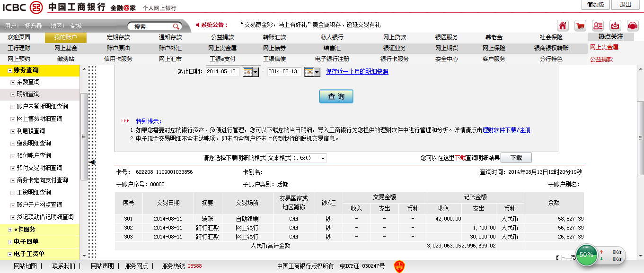
Task: Collapse the 账务查询 section
Action: 10,70
